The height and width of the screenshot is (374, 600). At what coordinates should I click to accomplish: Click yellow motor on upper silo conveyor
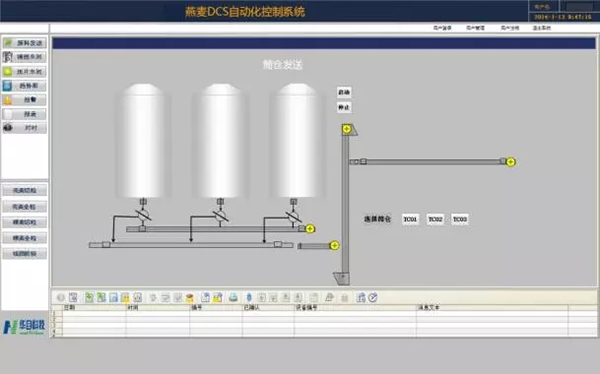(x=310, y=229)
